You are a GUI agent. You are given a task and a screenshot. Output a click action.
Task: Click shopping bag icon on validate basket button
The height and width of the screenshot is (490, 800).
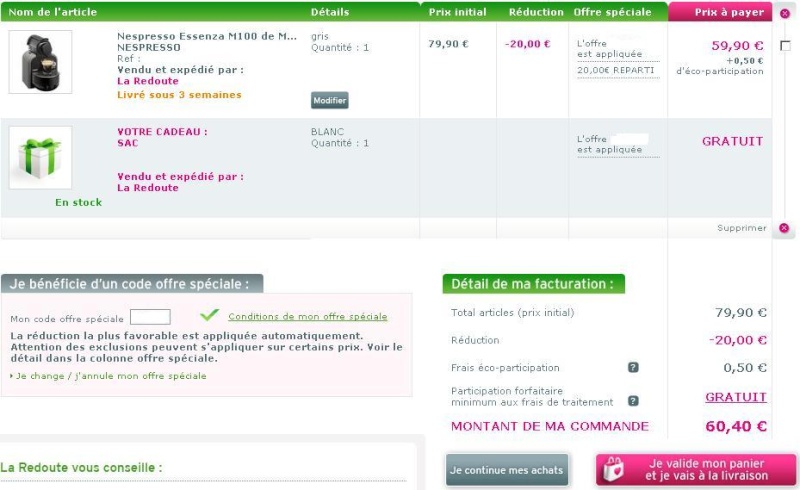[617, 469]
